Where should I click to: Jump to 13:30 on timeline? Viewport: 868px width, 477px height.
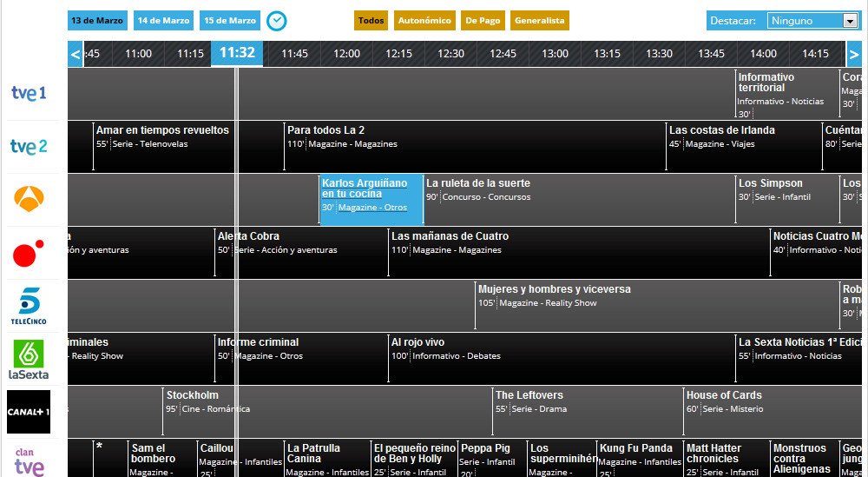pyautogui.click(x=659, y=54)
